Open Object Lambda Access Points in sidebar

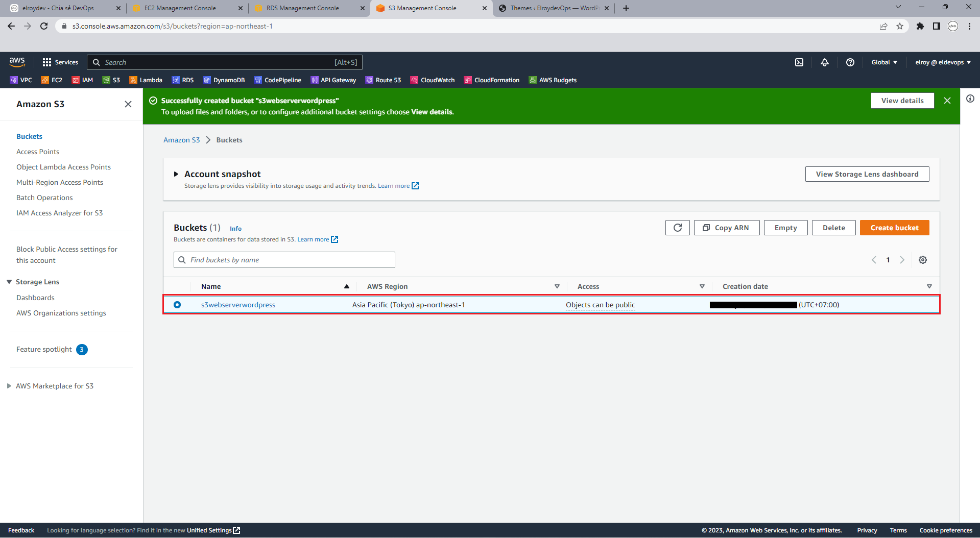[x=63, y=167]
